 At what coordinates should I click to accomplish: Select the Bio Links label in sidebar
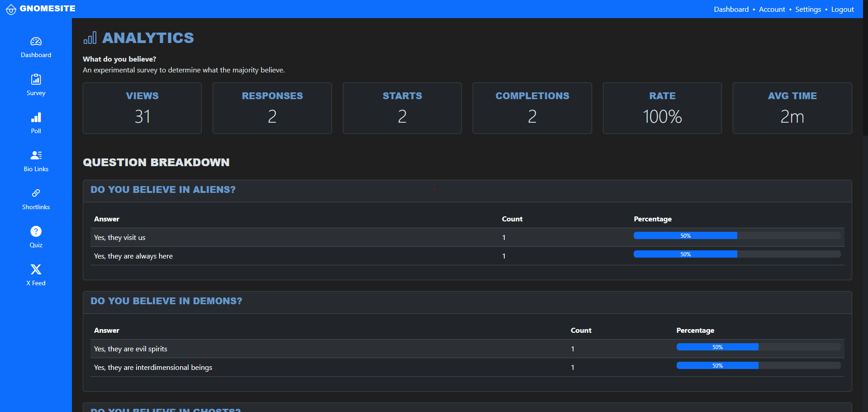[36, 169]
